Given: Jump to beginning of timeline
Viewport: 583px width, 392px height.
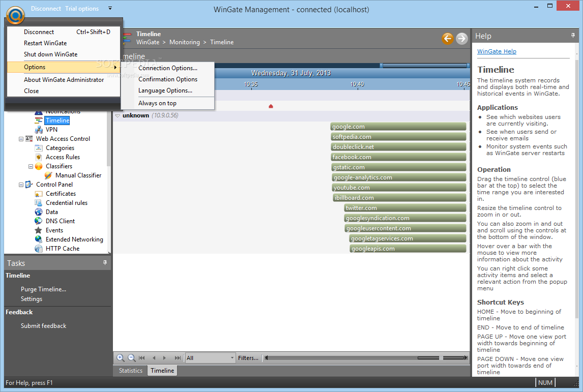Looking at the screenshot, I should pyautogui.click(x=141, y=358).
